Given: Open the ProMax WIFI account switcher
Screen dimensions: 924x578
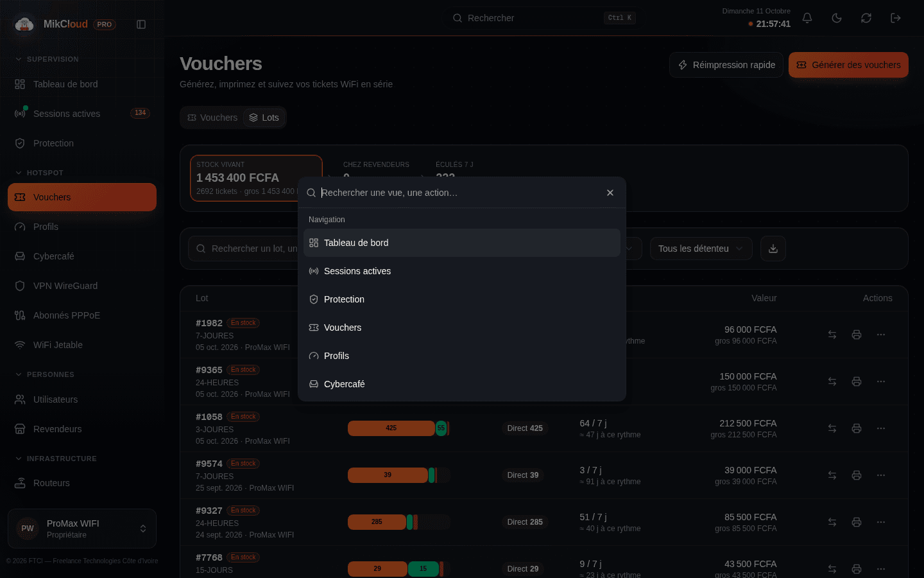Looking at the screenshot, I should [x=82, y=529].
